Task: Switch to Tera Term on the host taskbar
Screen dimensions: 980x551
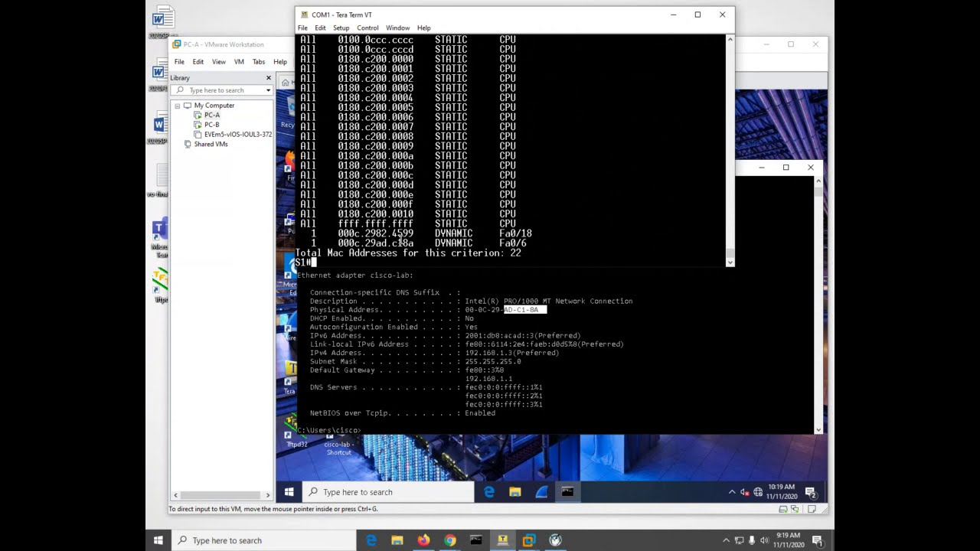Action: pyautogui.click(x=503, y=540)
